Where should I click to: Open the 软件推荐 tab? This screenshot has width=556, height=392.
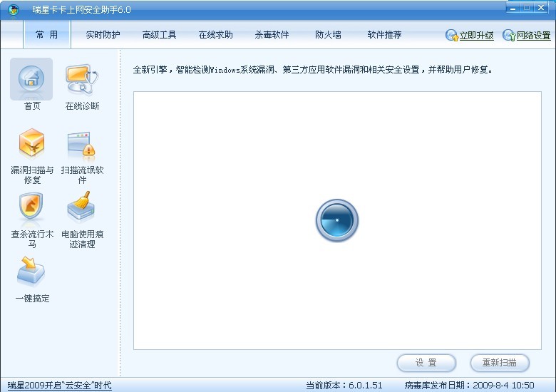384,35
